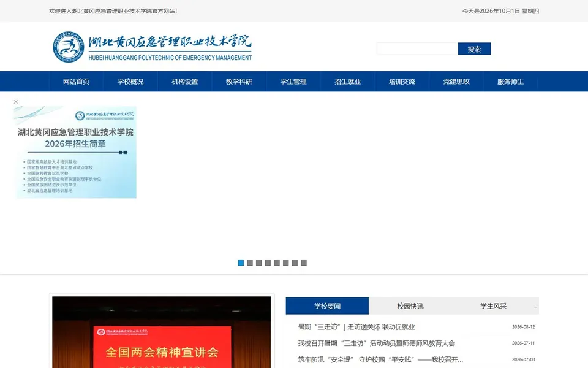Open news 筑牢防汛“安全堤” 守护校园“平安线”
Screen dimensions: 588x368
point(380,359)
